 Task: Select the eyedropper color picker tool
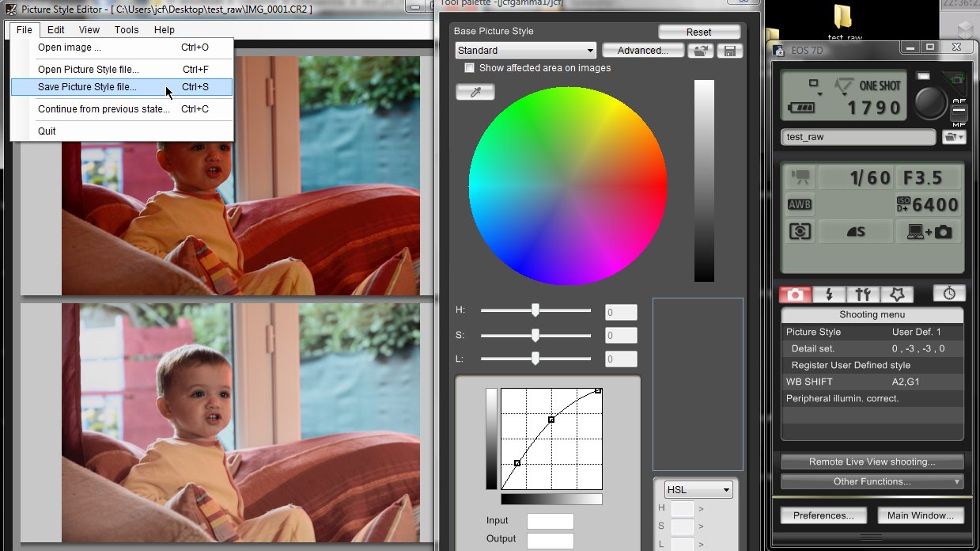point(475,93)
